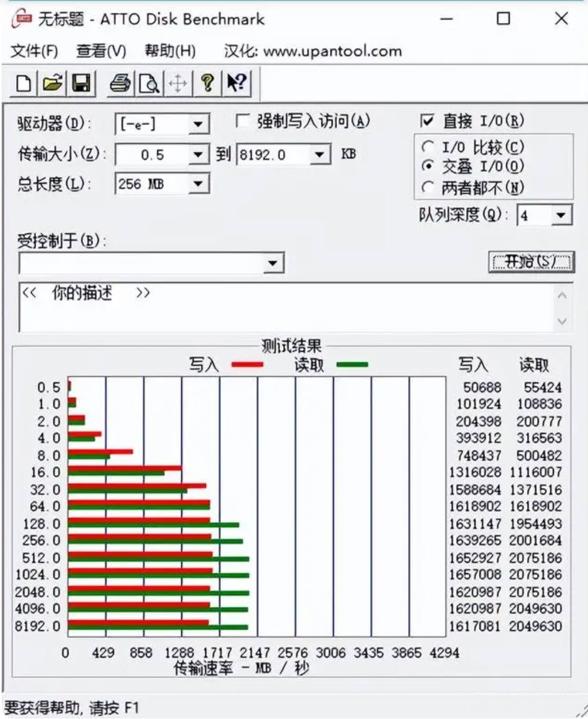Select the pan/move toolbar tool
Viewport: 588px width, 719px height.
(x=178, y=83)
